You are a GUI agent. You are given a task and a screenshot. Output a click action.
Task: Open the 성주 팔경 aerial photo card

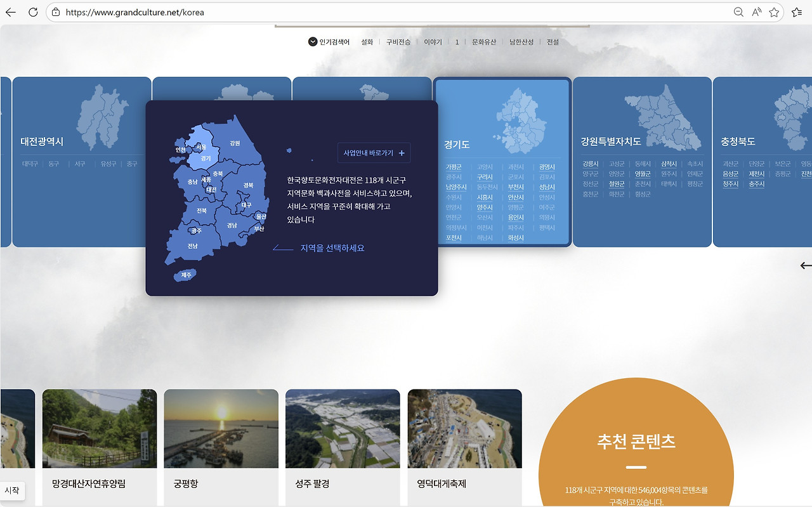click(343, 448)
